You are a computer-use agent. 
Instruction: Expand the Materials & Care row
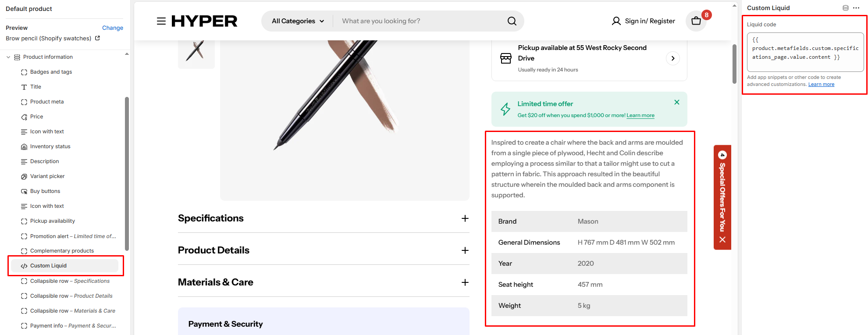465,282
